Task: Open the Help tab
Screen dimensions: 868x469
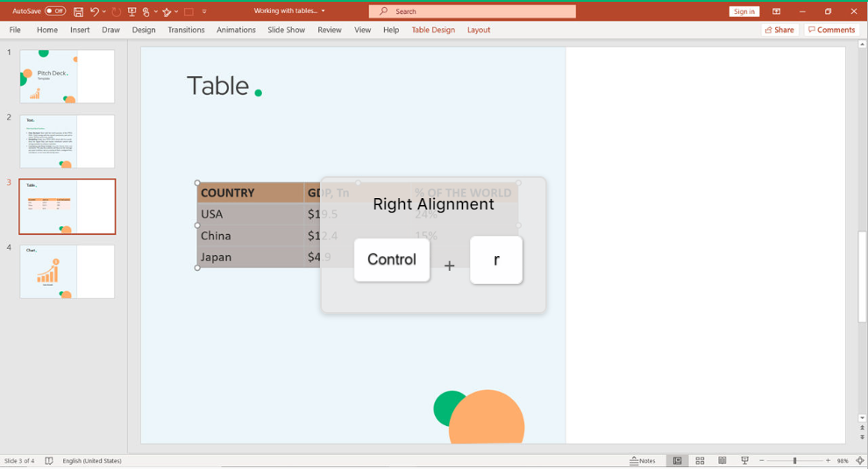Action: 391,30
